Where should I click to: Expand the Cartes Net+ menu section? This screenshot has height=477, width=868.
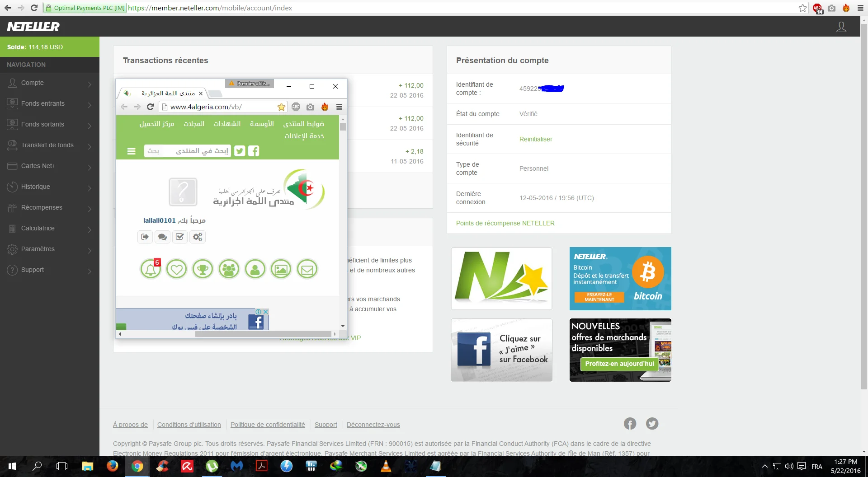click(x=50, y=166)
